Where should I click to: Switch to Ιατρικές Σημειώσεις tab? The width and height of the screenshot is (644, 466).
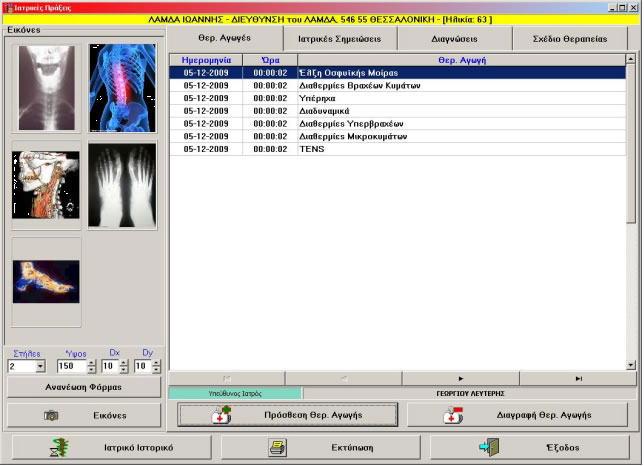(x=340, y=39)
